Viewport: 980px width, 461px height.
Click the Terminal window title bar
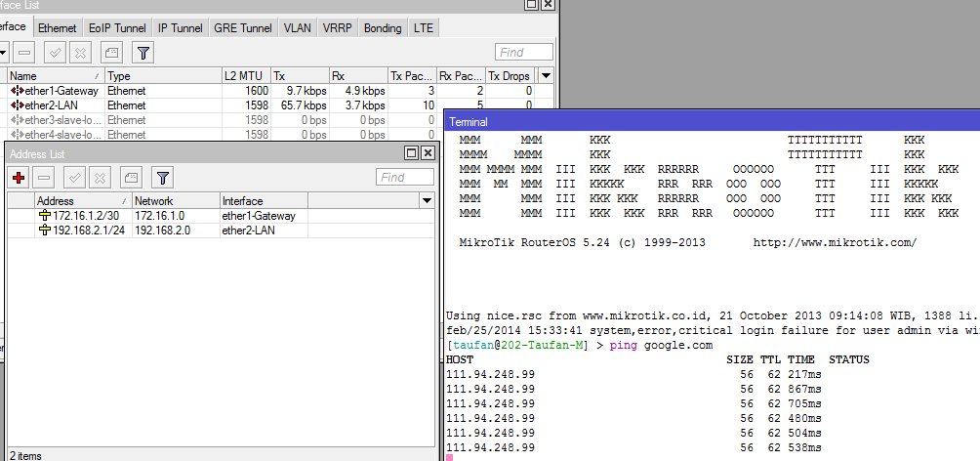point(712,121)
